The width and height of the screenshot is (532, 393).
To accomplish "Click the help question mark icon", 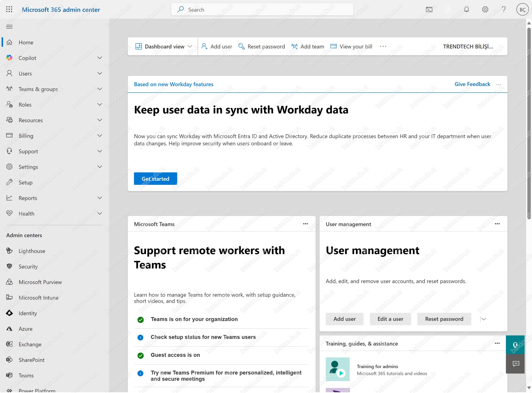I will 504,10.
